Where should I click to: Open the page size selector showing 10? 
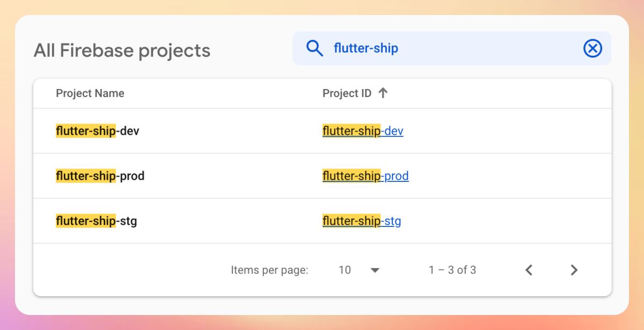(x=345, y=270)
